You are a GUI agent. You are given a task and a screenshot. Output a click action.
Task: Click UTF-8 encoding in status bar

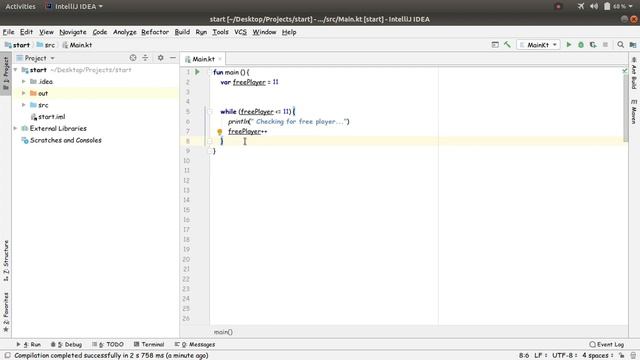(x=565, y=356)
